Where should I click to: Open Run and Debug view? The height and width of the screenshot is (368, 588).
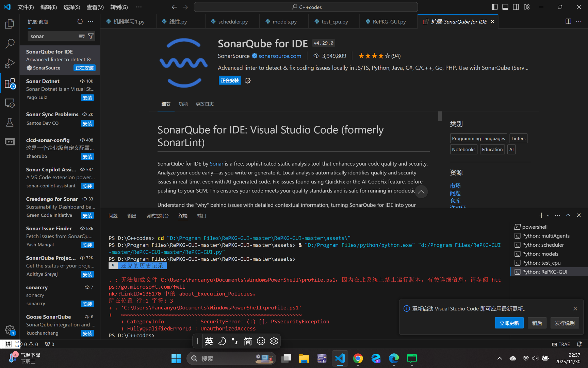click(10, 63)
